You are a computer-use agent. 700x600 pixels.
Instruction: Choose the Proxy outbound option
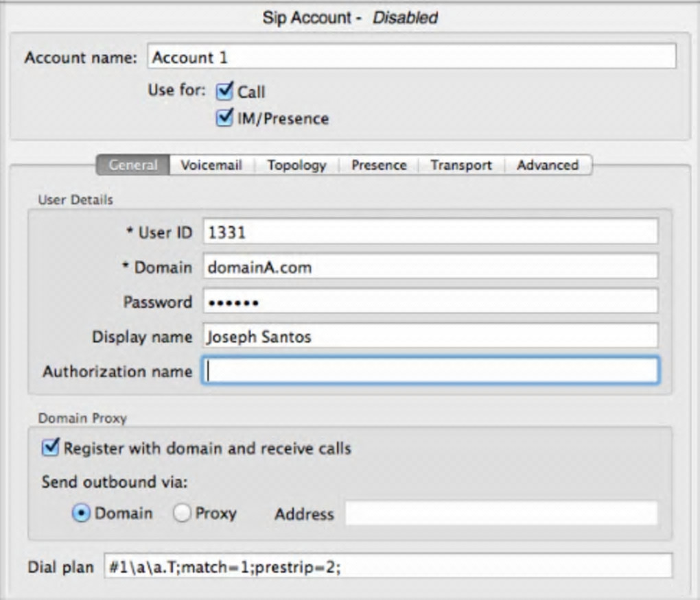(x=183, y=514)
